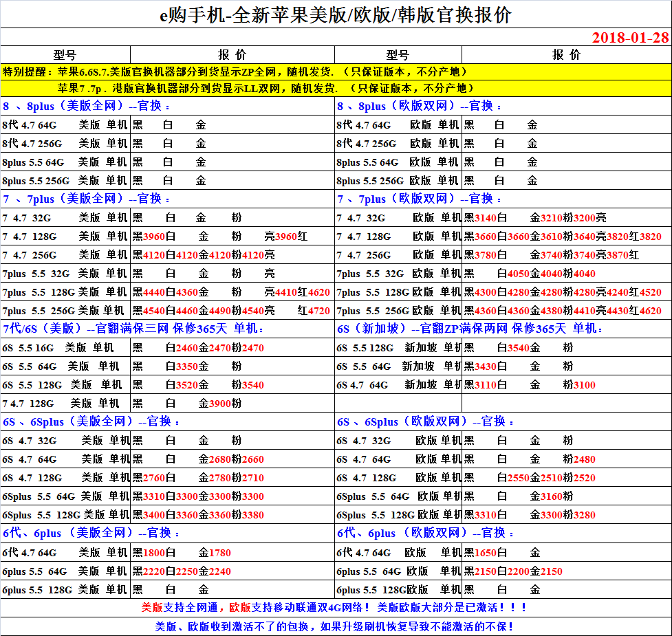The width and height of the screenshot is (672, 636).
Task: Select model cell "7plus 5.5 256G 欧版 单机"
Action: 398,311
